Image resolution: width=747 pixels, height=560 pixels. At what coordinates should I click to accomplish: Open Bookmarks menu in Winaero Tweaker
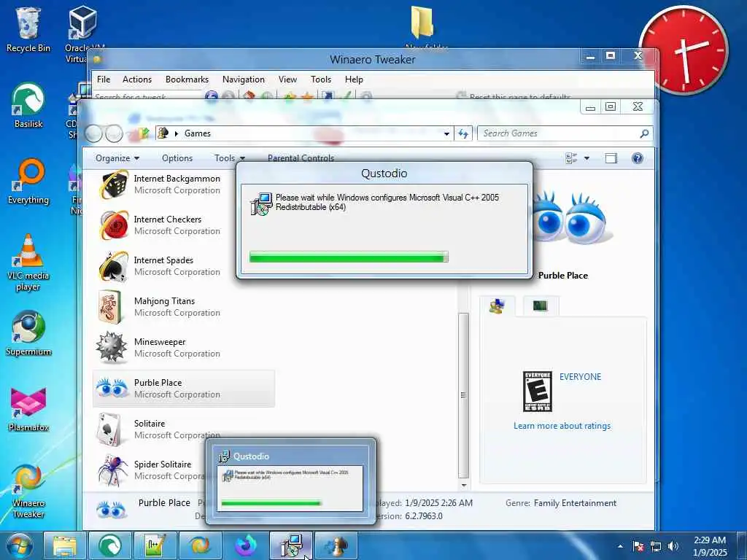[187, 79]
